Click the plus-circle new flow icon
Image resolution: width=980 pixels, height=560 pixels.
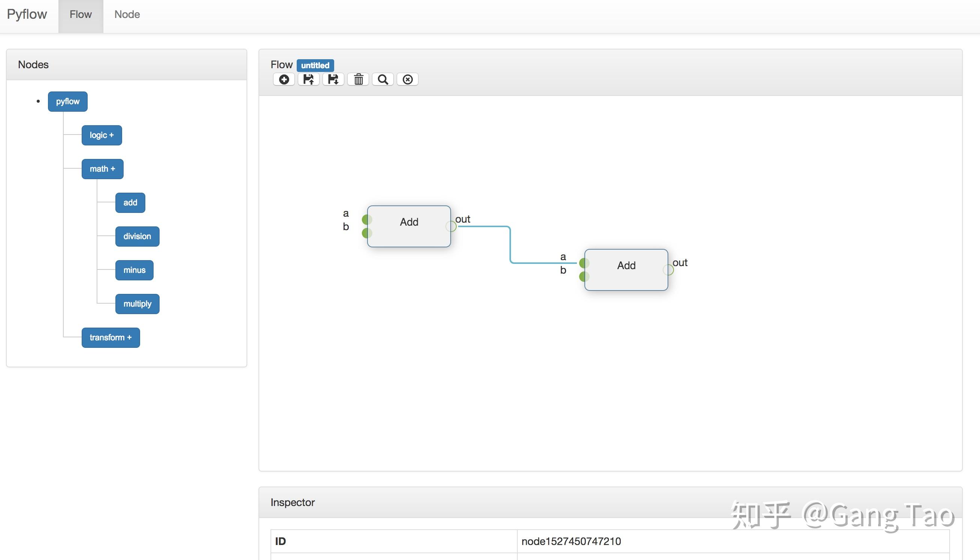click(x=284, y=79)
